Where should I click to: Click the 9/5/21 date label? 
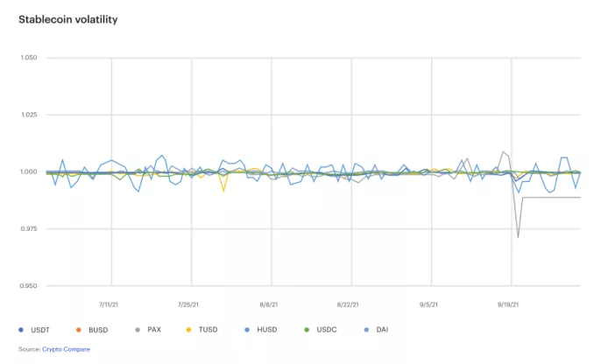pos(428,304)
